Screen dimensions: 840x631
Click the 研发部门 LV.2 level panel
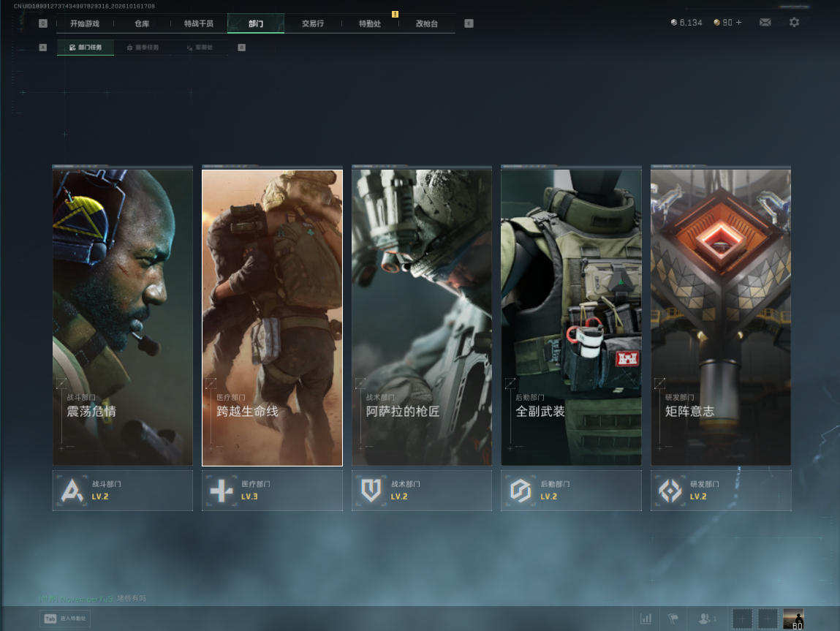click(x=721, y=490)
